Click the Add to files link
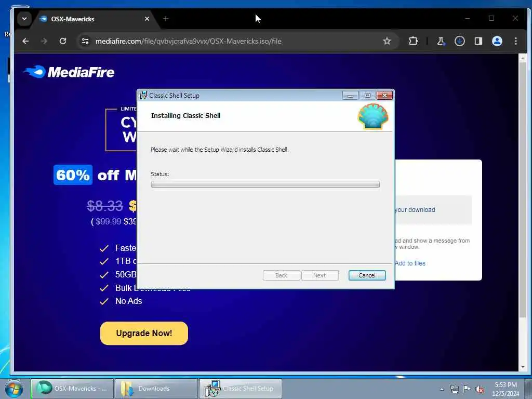This screenshot has height=399, width=532. pyautogui.click(x=410, y=263)
